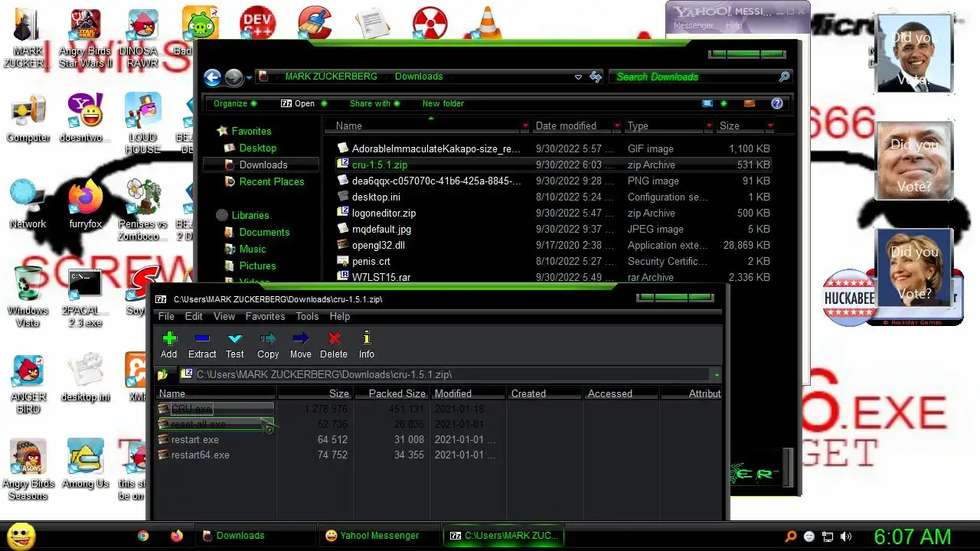This screenshot has height=551, width=980.
Task: Open archive Info in 7-Zip toolbar
Action: pyautogui.click(x=367, y=344)
